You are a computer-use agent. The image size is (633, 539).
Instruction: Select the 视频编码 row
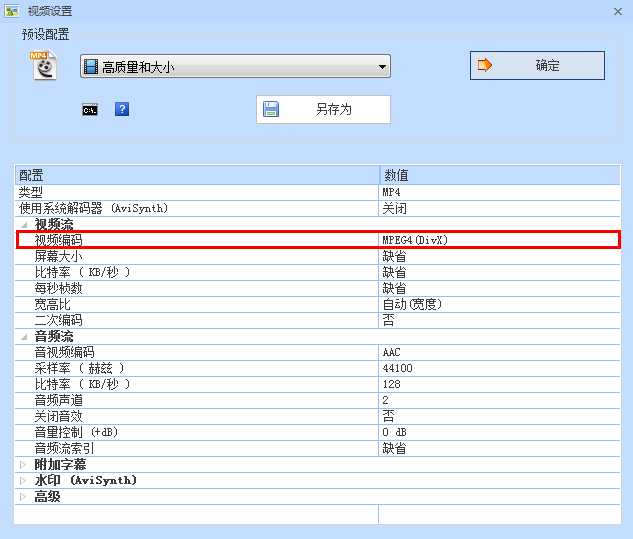(x=318, y=240)
